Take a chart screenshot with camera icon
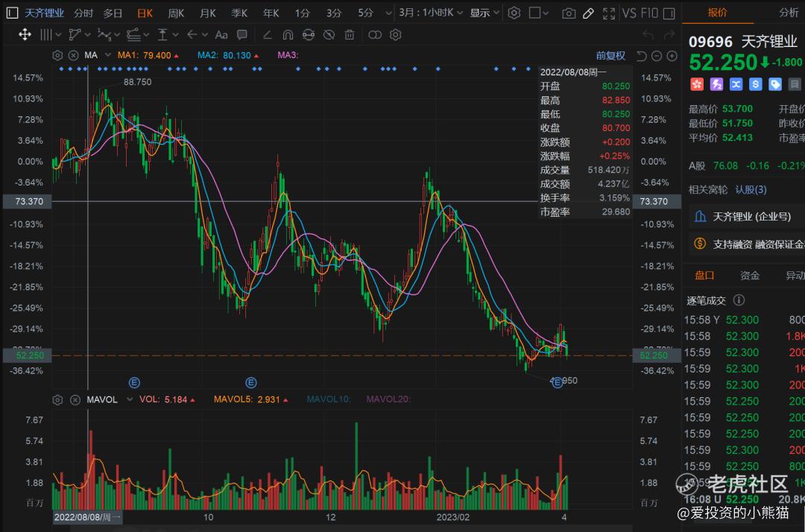Image resolution: width=805 pixels, height=532 pixels. tap(569, 13)
